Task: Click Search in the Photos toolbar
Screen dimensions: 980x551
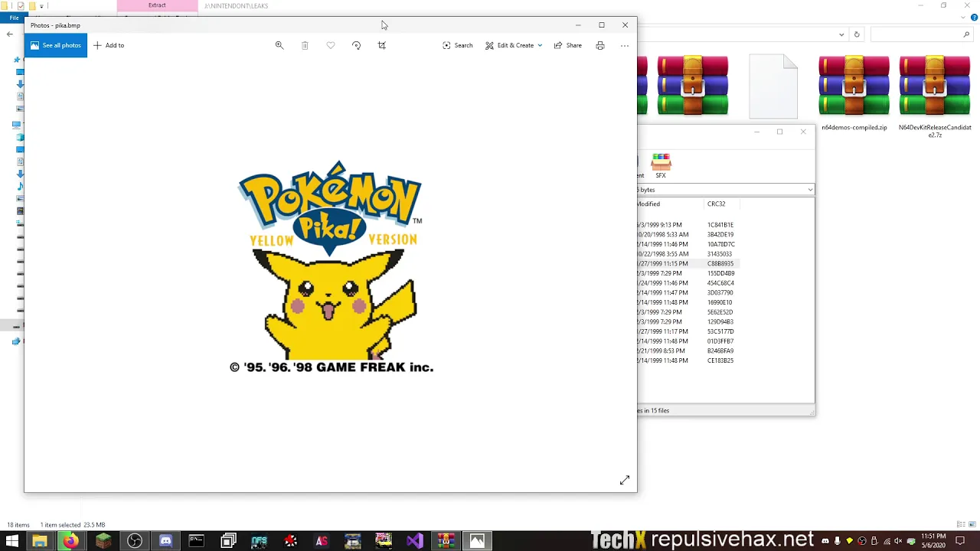Action: coord(458,45)
